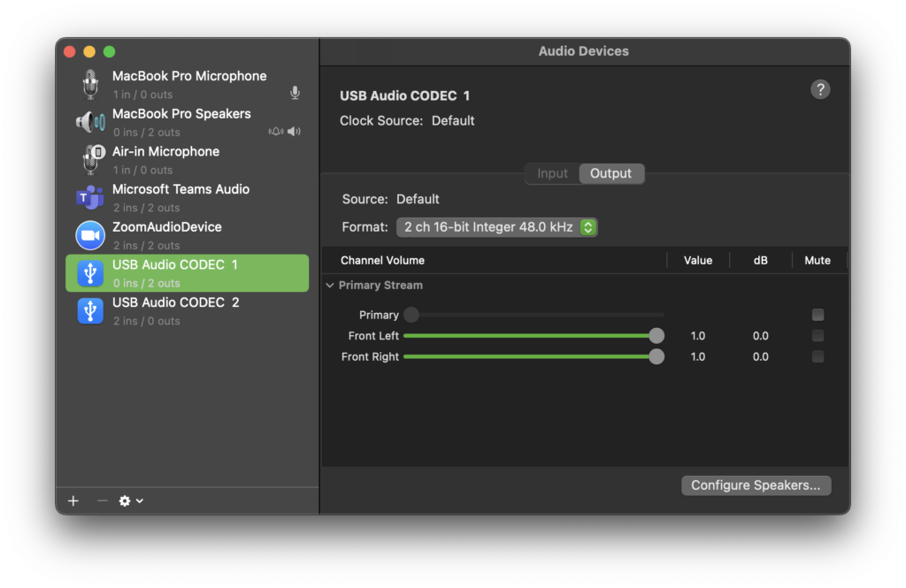Select USB Audio CODEC 1 in device list
The width and height of the screenshot is (906, 588).
[x=188, y=273]
